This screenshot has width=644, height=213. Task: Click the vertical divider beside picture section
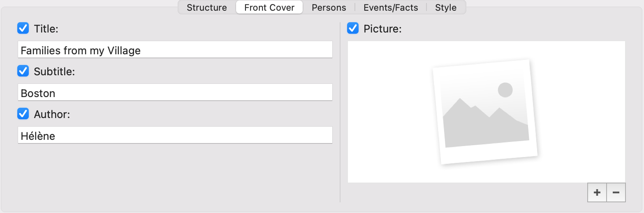tap(340, 112)
